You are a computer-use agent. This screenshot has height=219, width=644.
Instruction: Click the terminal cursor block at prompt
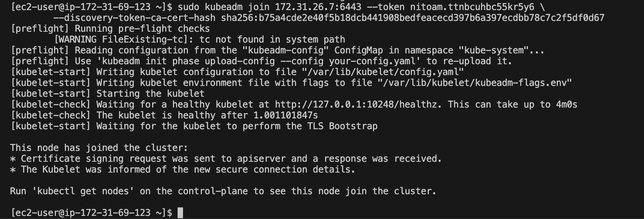[x=180, y=213]
